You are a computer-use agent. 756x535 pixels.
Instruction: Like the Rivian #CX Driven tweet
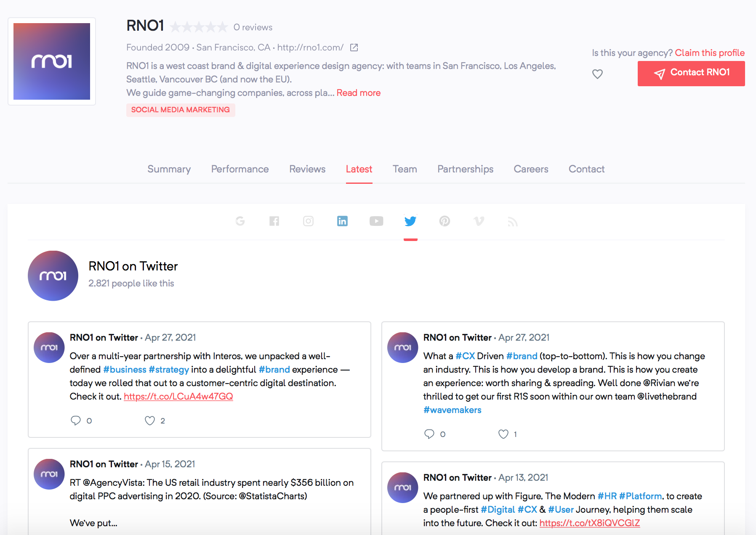pyautogui.click(x=503, y=434)
